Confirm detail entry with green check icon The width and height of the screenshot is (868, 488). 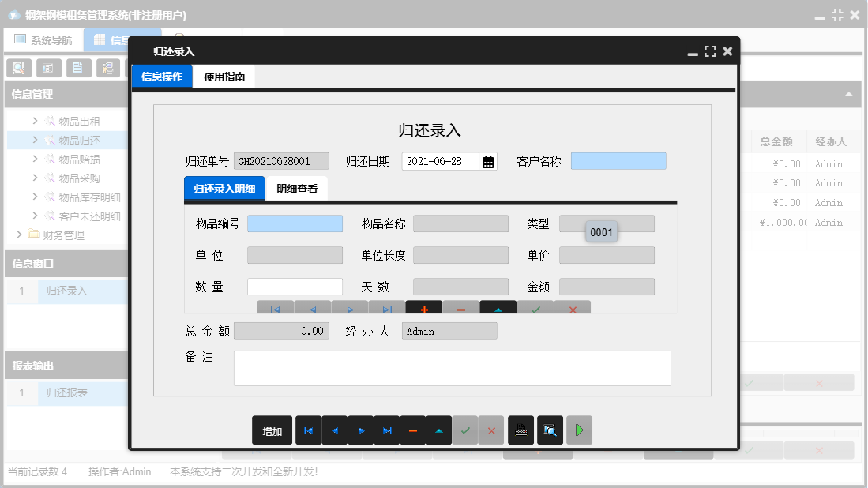[x=535, y=310]
